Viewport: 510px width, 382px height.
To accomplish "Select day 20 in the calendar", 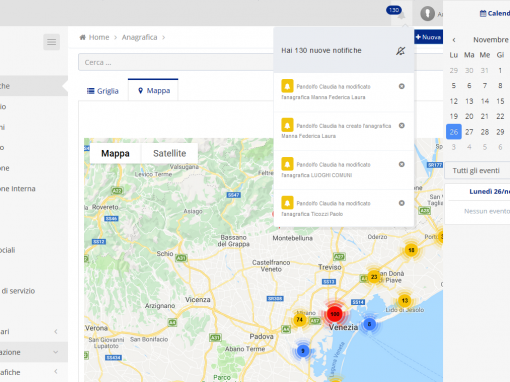I will (x=469, y=116).
